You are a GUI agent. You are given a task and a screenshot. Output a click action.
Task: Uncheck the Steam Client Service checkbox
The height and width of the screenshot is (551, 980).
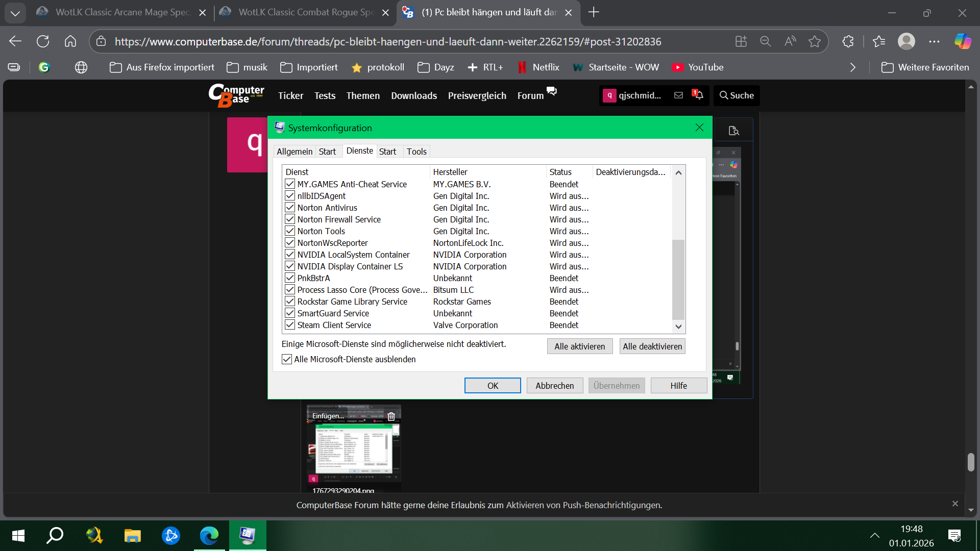(x=290, y=325)
